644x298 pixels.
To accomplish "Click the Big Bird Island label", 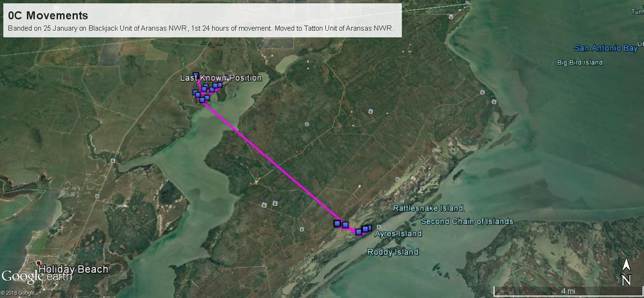I will click(x=580, y=62).
